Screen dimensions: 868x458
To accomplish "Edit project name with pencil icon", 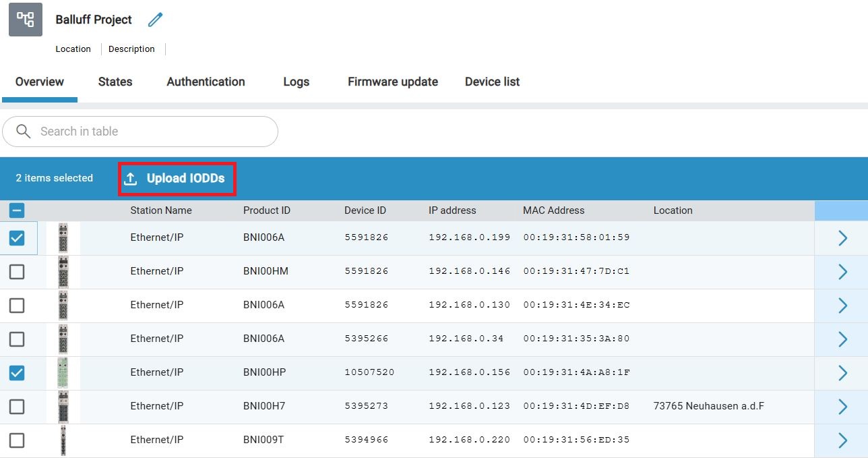I will click(x=156, y=20).
